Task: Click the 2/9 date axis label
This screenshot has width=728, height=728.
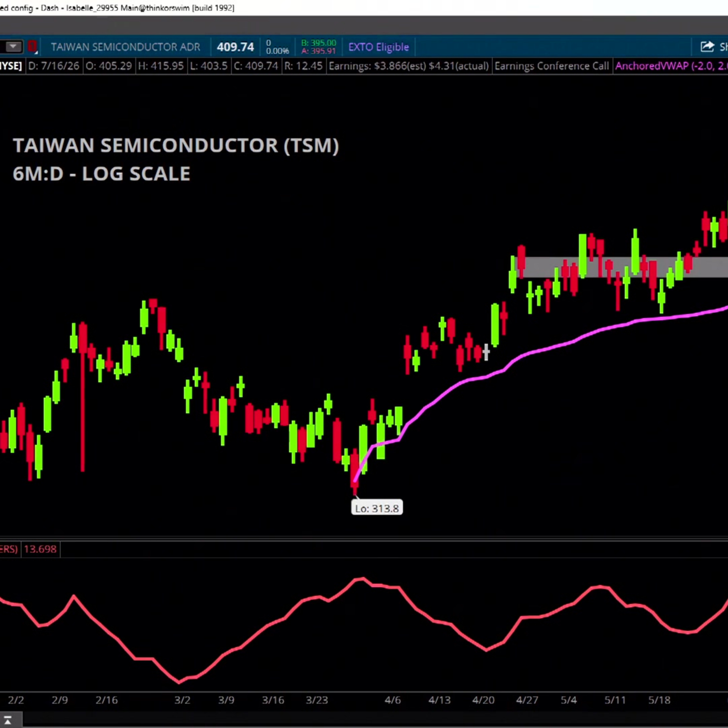Action: 59,700
